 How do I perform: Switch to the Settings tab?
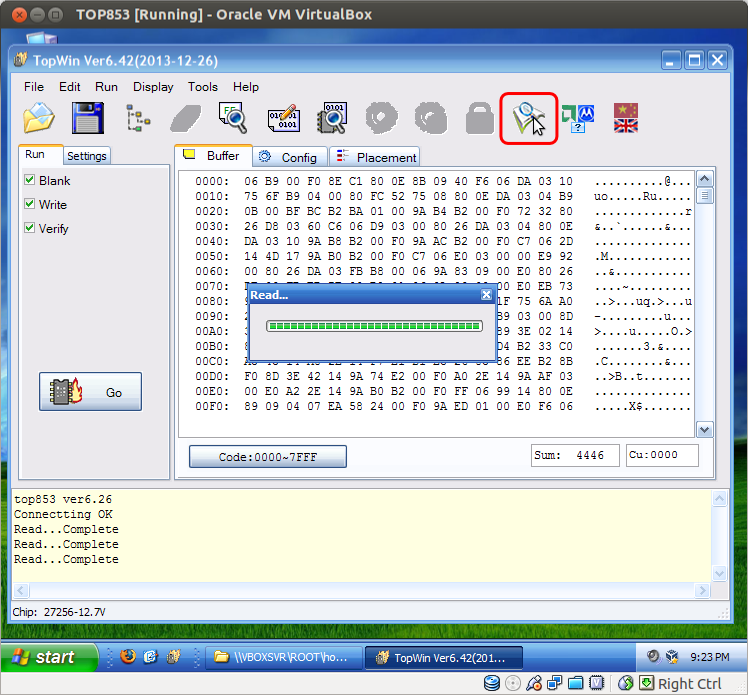[x=87, y=156]
